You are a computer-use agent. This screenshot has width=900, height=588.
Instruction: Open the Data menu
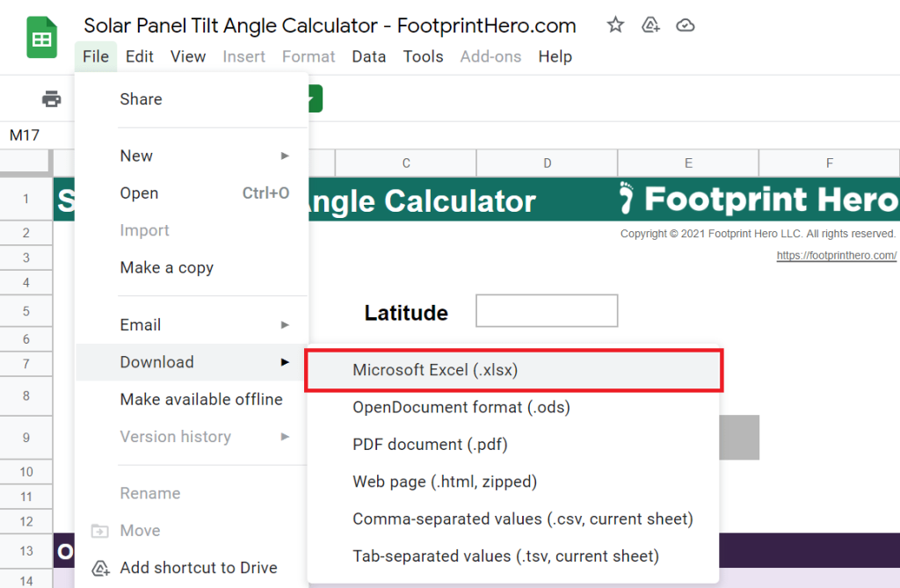(368, 56)
